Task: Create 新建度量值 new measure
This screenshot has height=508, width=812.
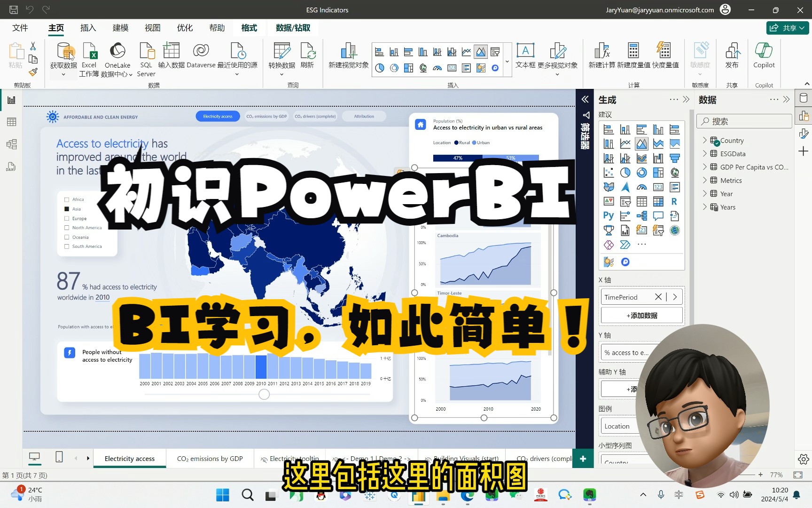Action: tap(633, 56)
